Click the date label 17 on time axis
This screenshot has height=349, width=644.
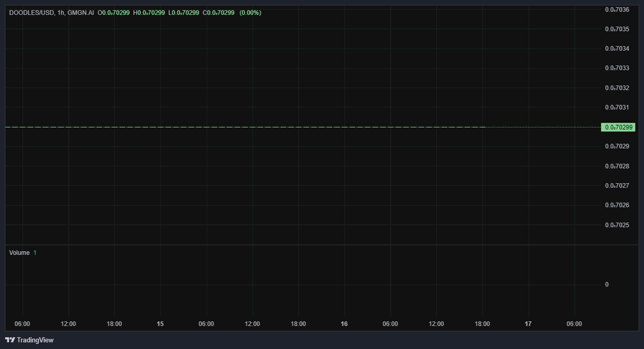click(528, 324)
